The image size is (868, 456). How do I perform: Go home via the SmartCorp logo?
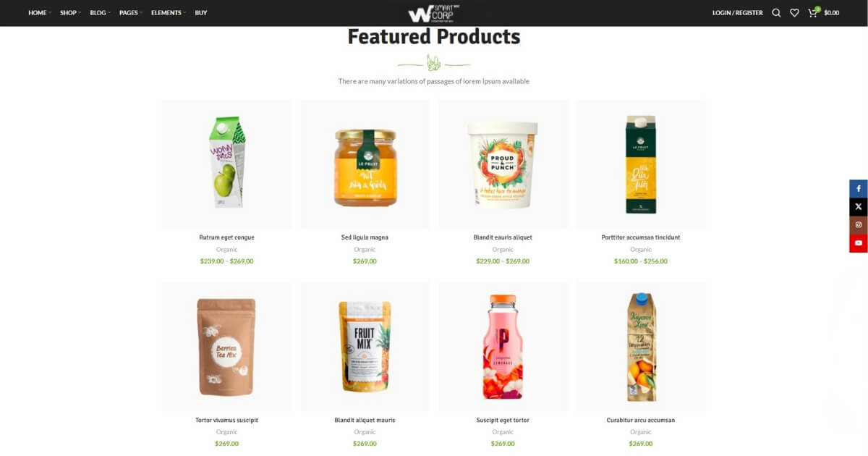tap(434, 13)
